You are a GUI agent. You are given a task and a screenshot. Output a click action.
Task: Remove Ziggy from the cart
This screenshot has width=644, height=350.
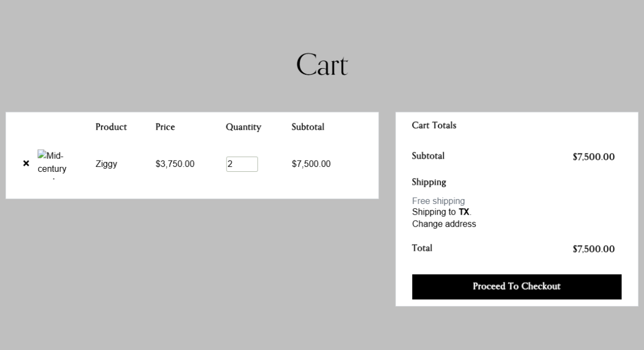(26, 164)
